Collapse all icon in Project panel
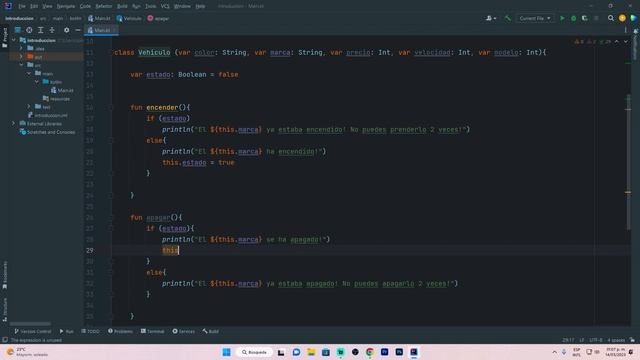 tap(52, 30)
